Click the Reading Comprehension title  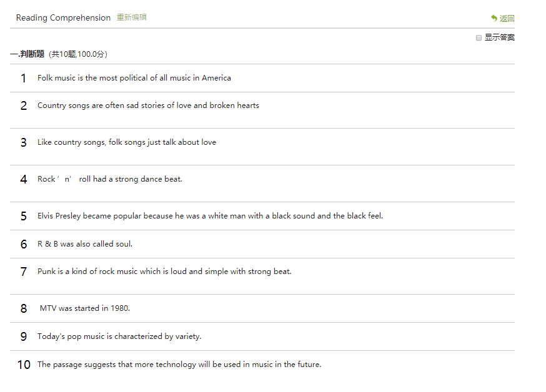pyautogui.click(x=63, y=17)
